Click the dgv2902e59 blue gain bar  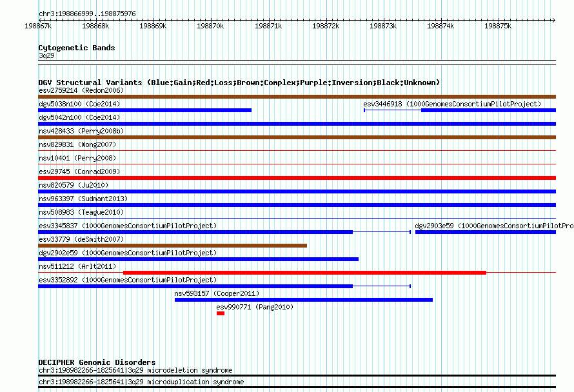click(x=199, y=259)
